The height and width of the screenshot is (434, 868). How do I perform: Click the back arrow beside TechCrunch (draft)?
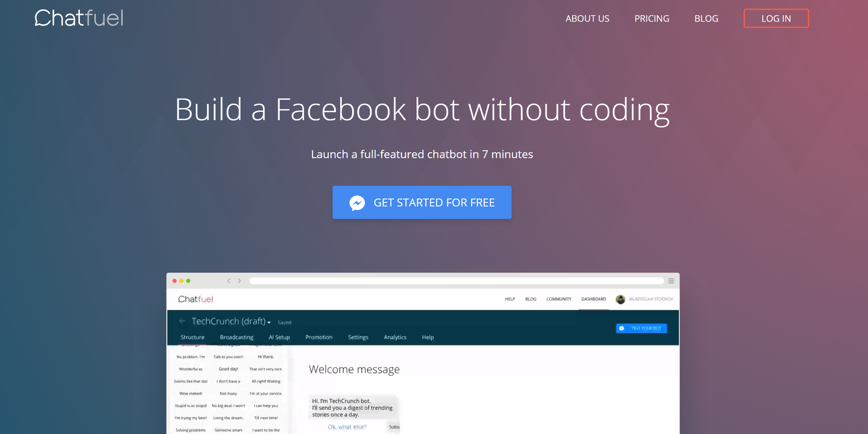coord(182,321)
